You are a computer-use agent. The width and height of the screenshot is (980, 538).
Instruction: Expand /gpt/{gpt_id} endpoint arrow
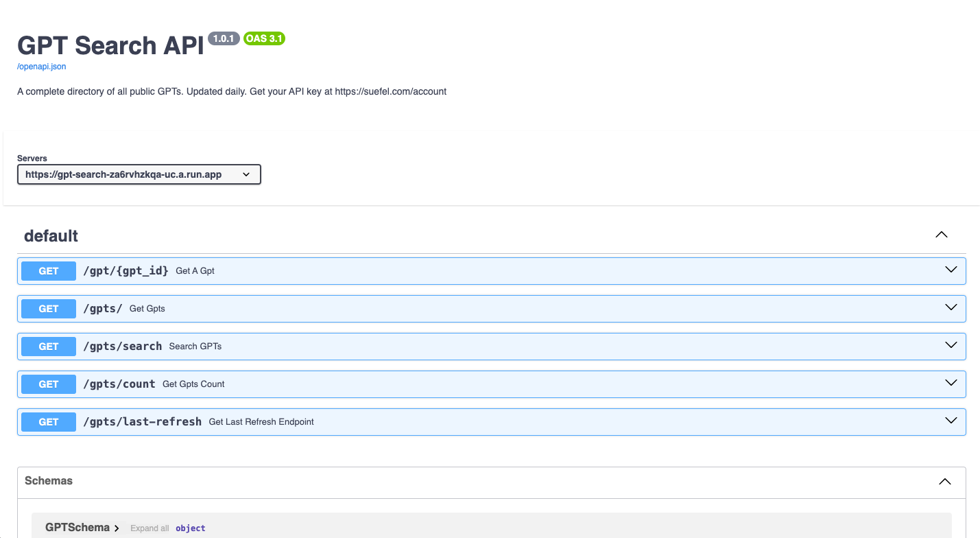(x=951, y=270)
